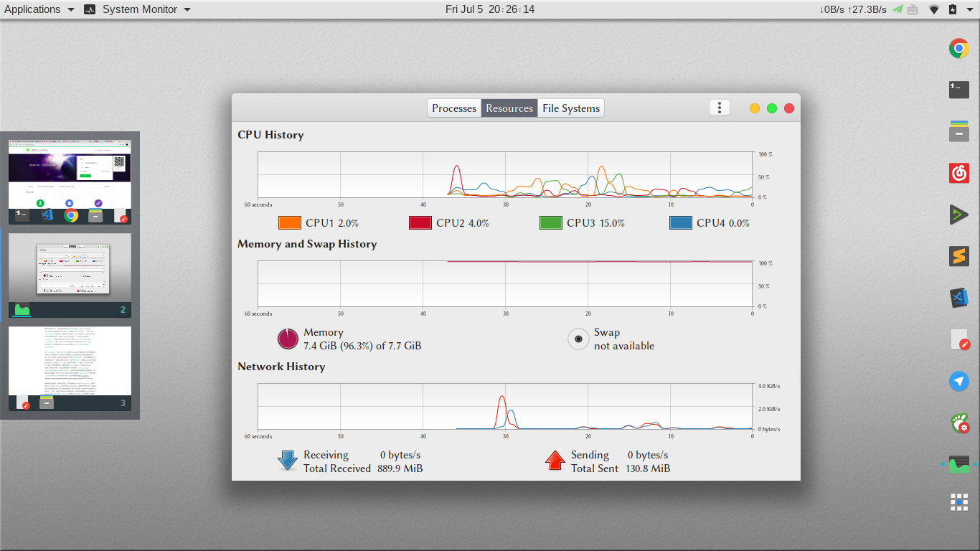Open the document editor with red pencil icon
Screen dimensions: 980x551
(959, 339)
